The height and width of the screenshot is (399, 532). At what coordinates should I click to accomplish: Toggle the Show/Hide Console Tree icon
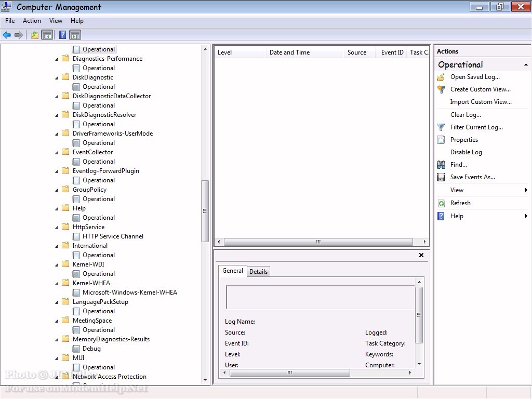(47, 35)
